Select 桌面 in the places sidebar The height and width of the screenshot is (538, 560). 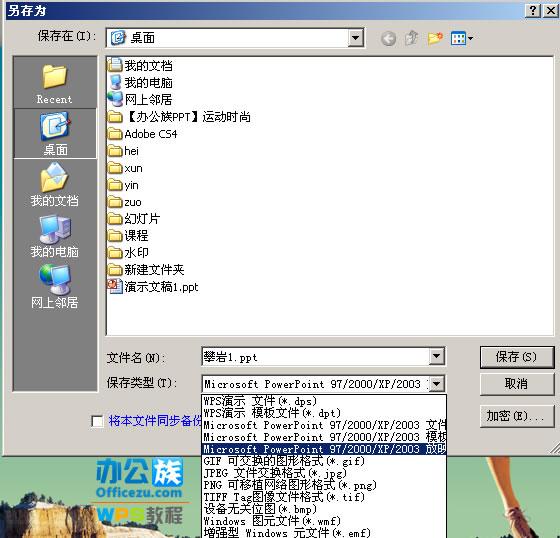(55, 134)
